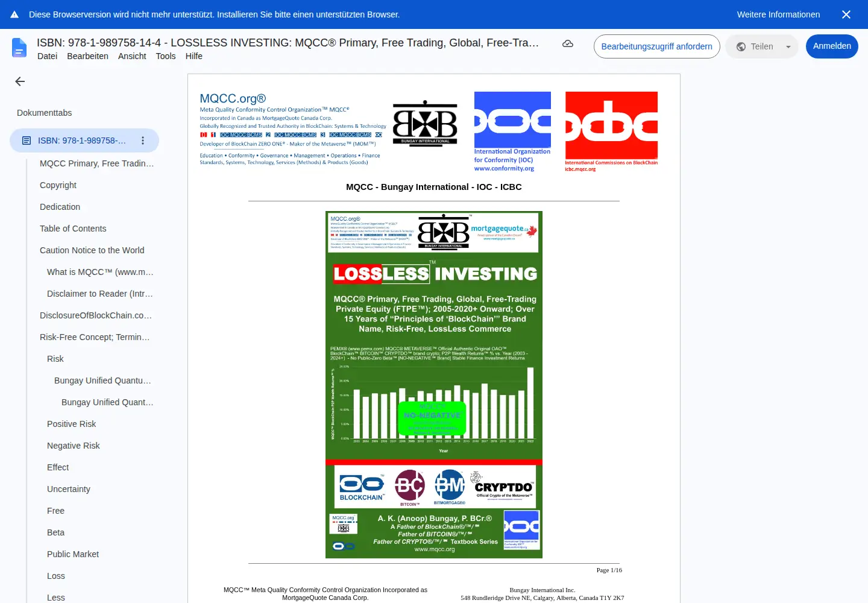Open Disclaimer to Reader outline entry
This screenshot has width=868, height=603.
100,294
